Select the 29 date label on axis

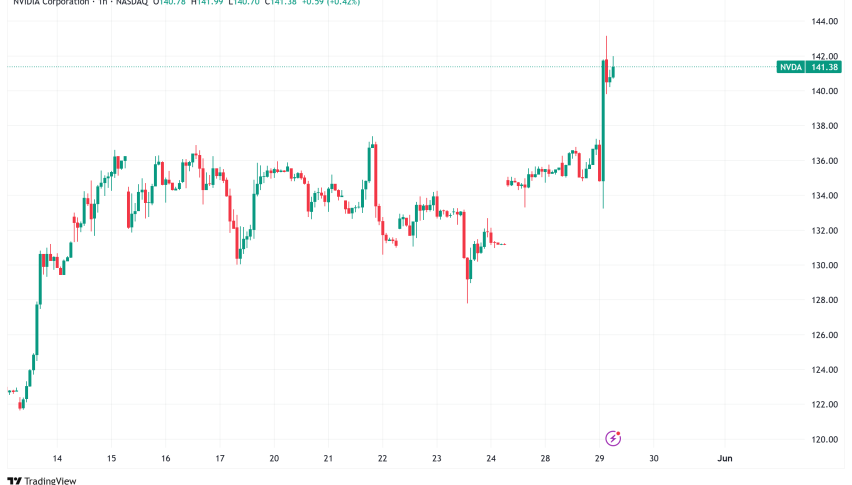[599, 458]
